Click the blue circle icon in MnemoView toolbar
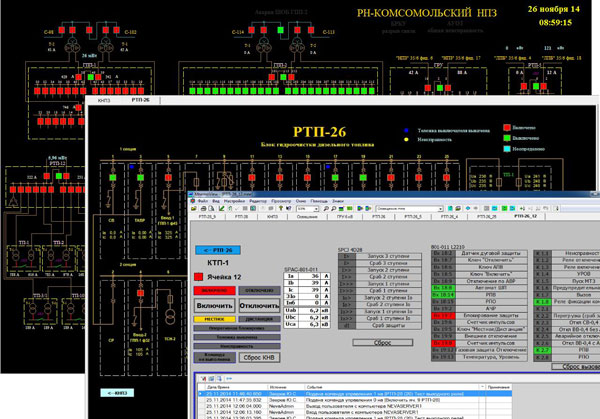Viewport: 600px width, 419px height. coord(468,209)
